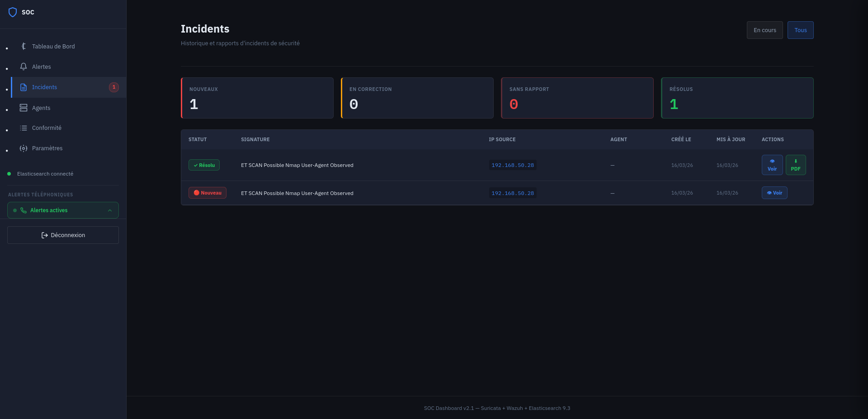This screenshot has width=868, height=419.
Task: Click the phone icon beside Alertes actives
Action: point(24,210)
